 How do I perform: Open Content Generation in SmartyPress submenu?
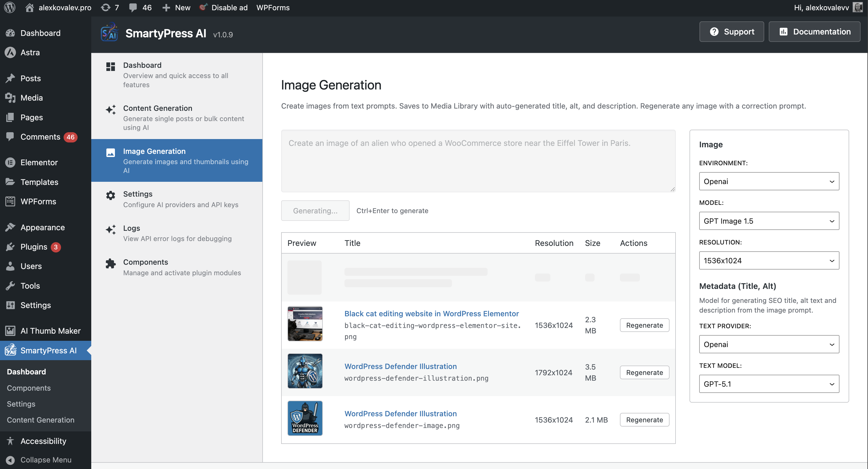coord(40,420)
